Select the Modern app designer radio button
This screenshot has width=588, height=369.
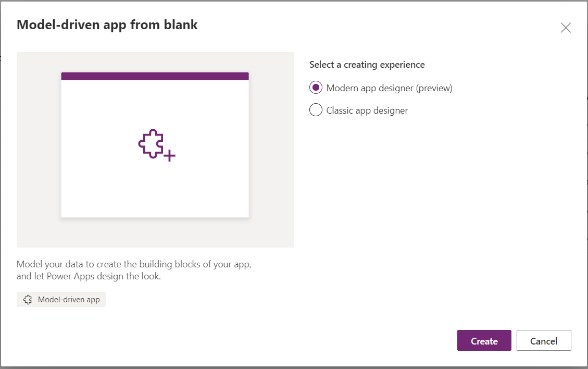tap(316, 88)
